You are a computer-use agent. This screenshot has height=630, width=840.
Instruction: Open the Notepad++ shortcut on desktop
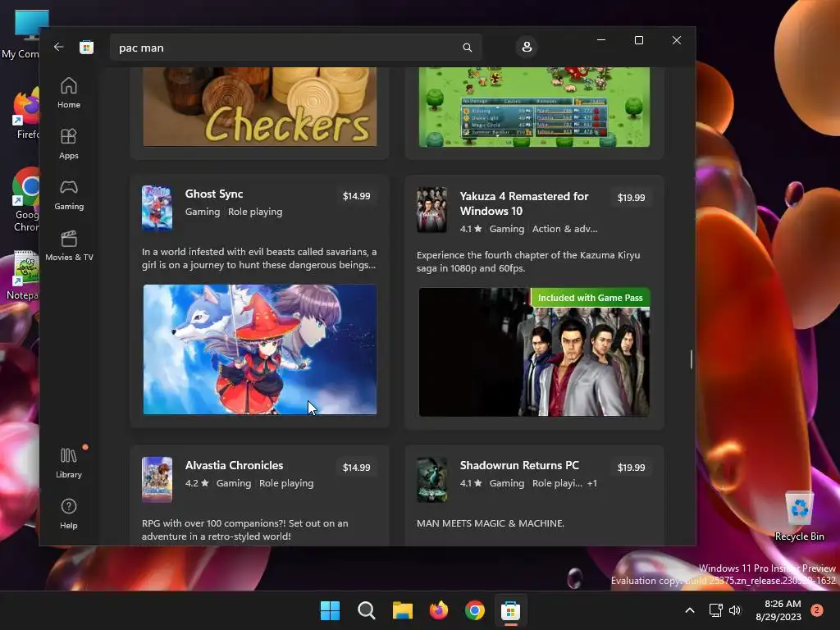pyautogui.click(x=25, y=276)
